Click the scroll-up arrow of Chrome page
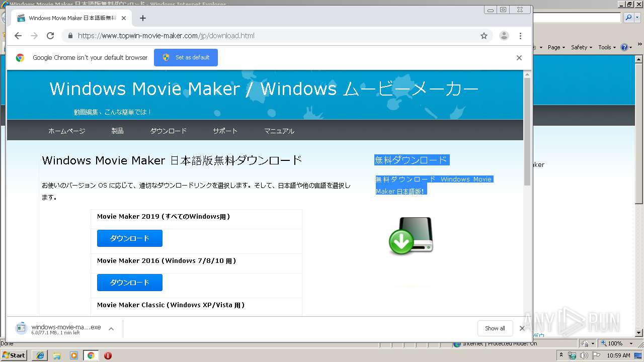 click(x=527, y=74)
